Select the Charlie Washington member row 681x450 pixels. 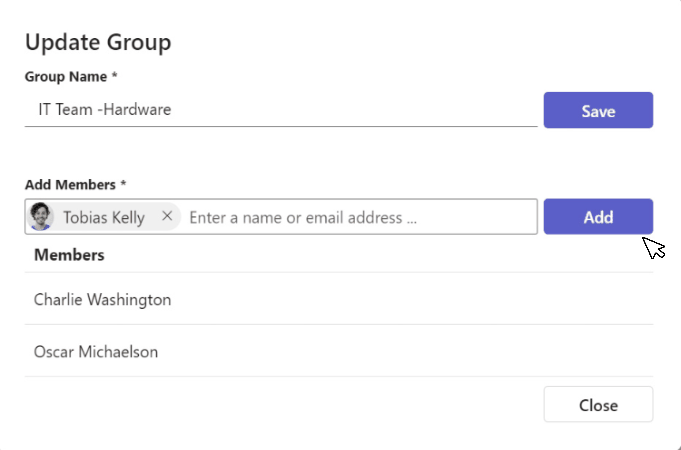click(x=339, y=299)
